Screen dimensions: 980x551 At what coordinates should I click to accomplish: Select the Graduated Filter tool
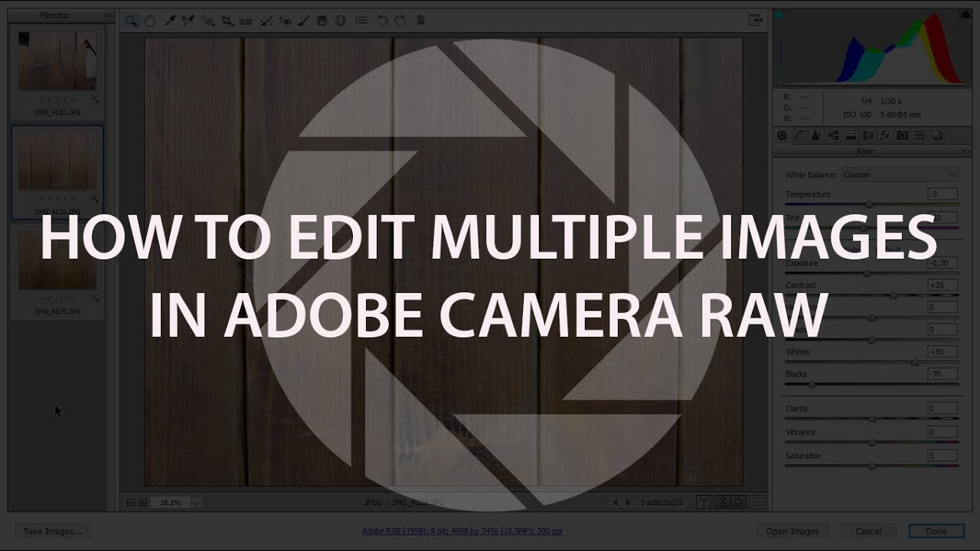click(x=322, y=21)
